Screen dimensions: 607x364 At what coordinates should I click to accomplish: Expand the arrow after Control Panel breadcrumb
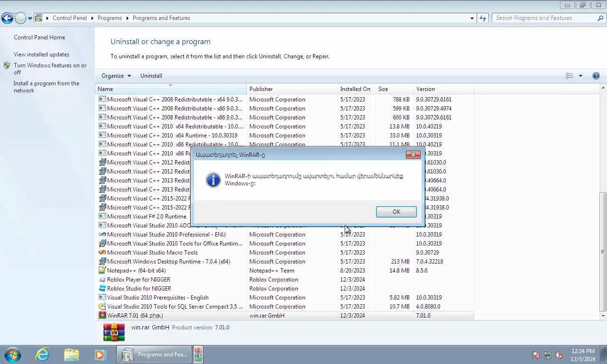point(92,18)
